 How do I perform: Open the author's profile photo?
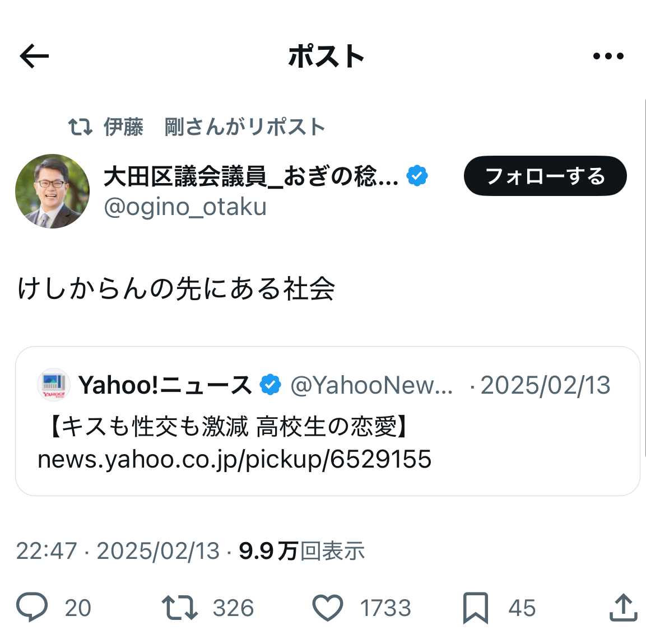(52, 192)
